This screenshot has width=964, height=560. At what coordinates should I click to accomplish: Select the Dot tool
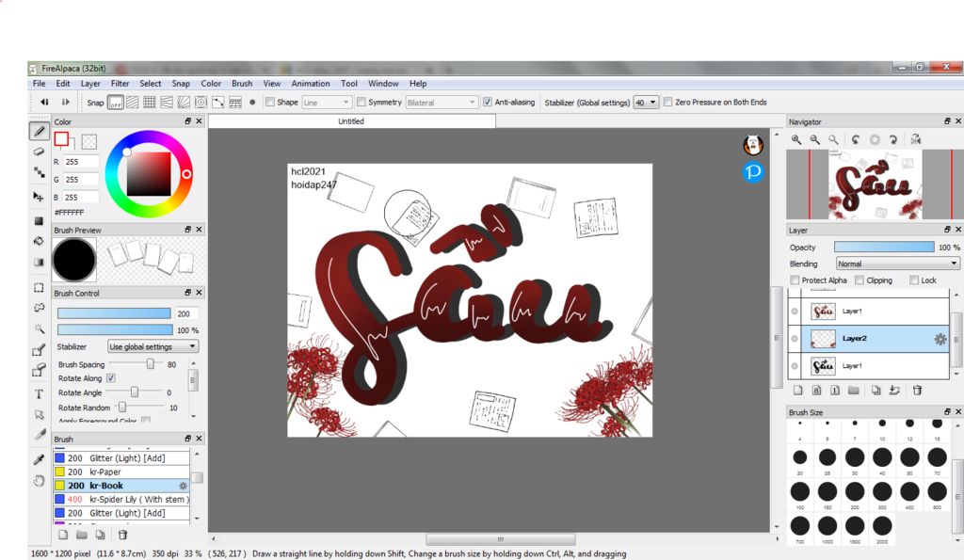click(39, 173)
